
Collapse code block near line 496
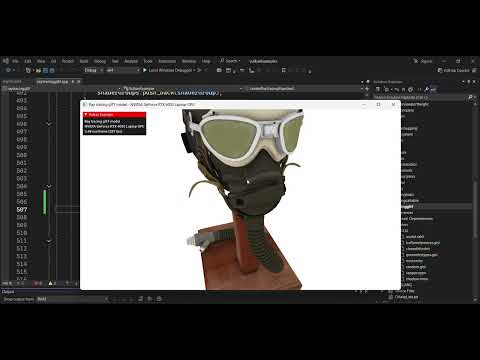[x=49, y=124]
